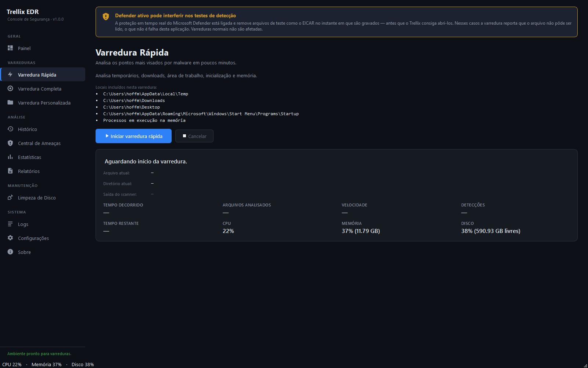The width and height of the screenshot is (588, 368).
Task: Click the broom icon for Limpeza de Disco
Action: pyautogui.click(x=10, y=197)
